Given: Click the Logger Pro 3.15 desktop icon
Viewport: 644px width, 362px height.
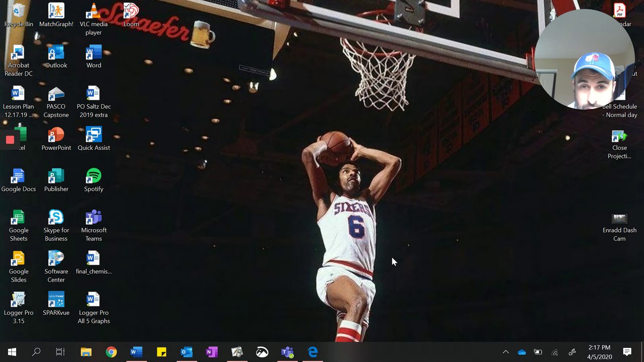Looking at the screenshot, I should click(19, 308).
